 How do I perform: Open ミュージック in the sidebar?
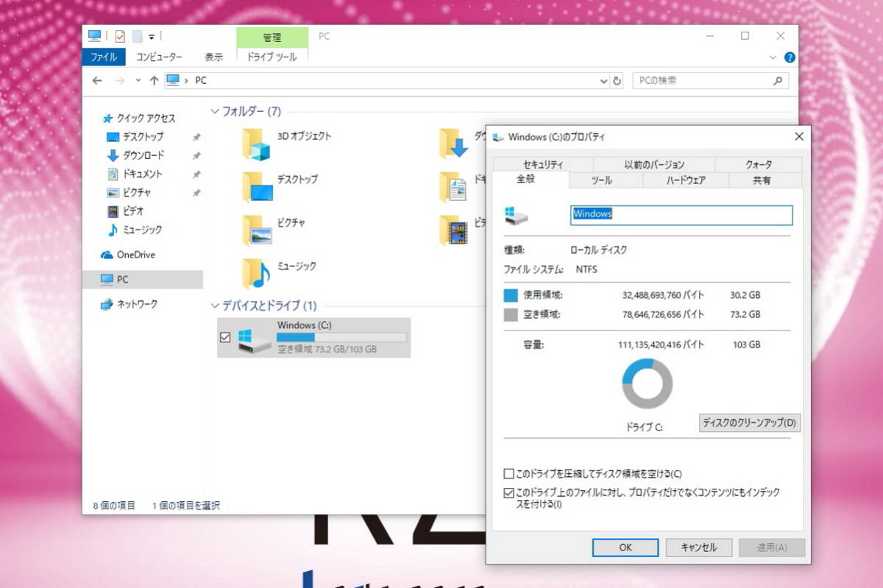point(142,230)
